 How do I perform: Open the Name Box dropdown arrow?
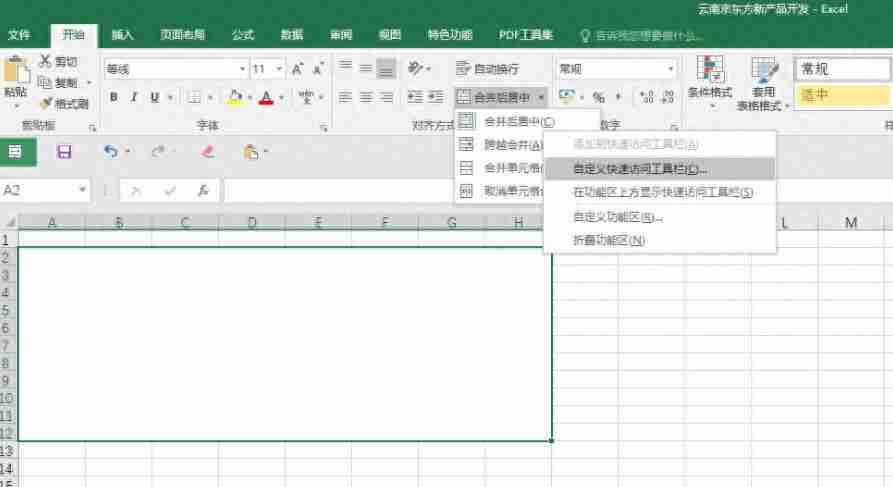[x=83, y=190]
